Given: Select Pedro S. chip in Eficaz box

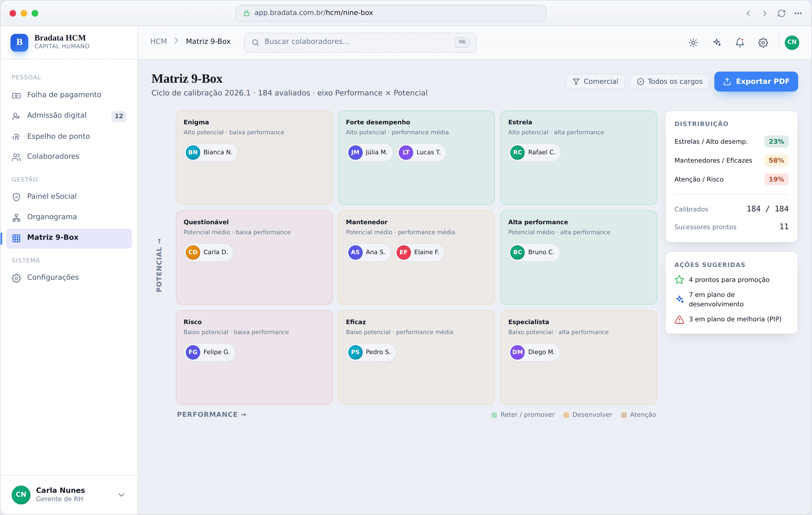Looking at the screenshot, I should click(x=371, y=352).
